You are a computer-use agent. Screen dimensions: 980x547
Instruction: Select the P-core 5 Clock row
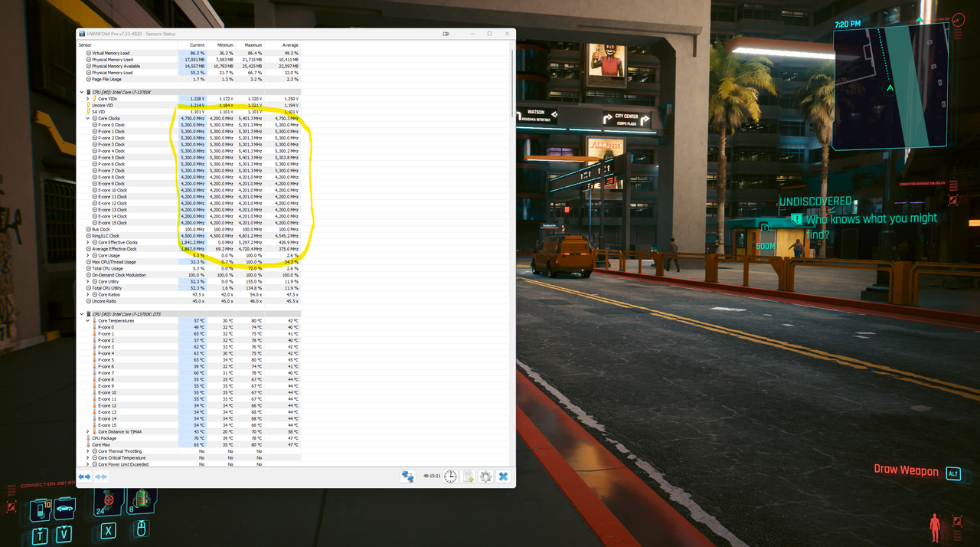[x=189, y=157]
